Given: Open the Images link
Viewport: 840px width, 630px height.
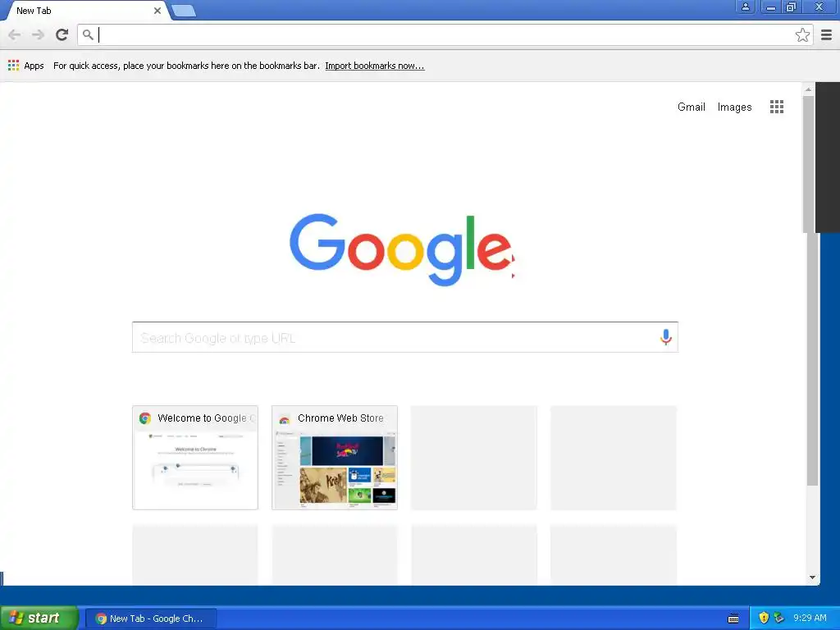Looking at the screenshot, I should point(734,107).
